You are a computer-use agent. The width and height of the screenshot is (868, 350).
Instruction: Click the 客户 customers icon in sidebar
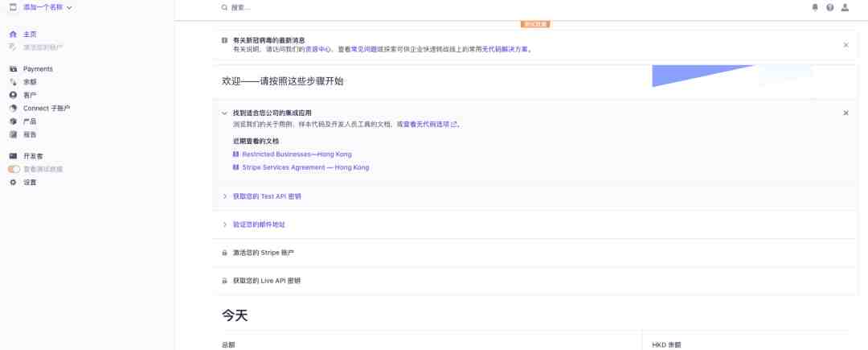14,95
